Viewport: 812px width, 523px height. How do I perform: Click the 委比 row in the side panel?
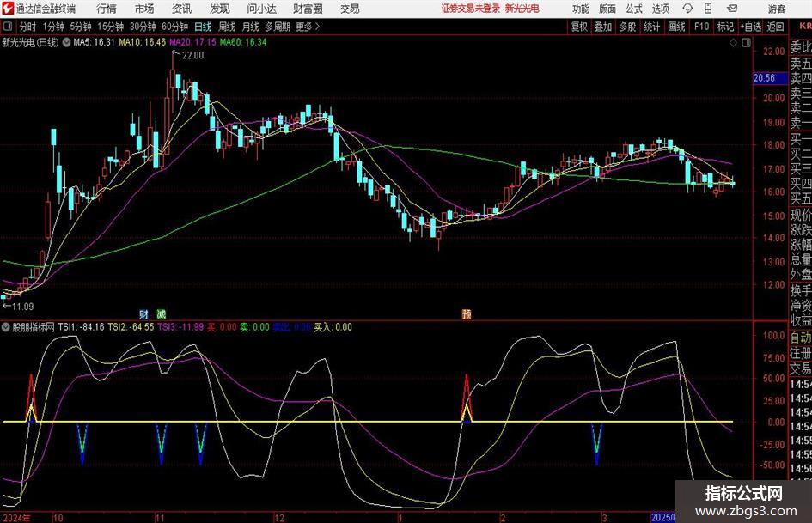801,48
